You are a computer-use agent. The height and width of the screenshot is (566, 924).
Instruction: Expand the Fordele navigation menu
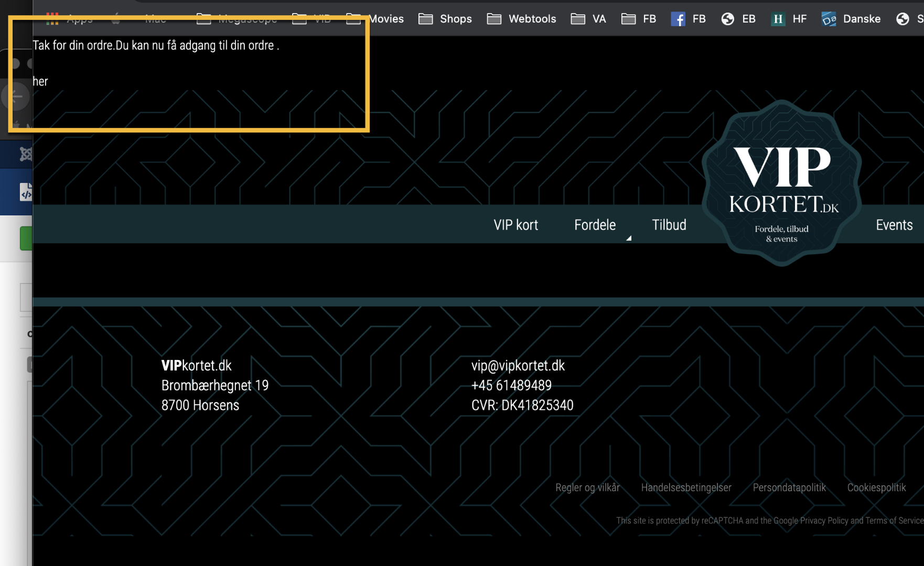(595, 225)
